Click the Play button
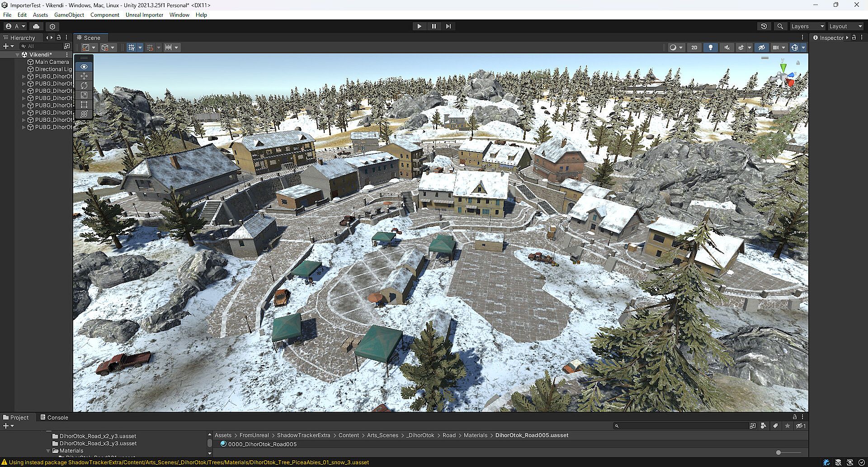The height and width of the screenshot is (467, 868). [x=419, y=26]
